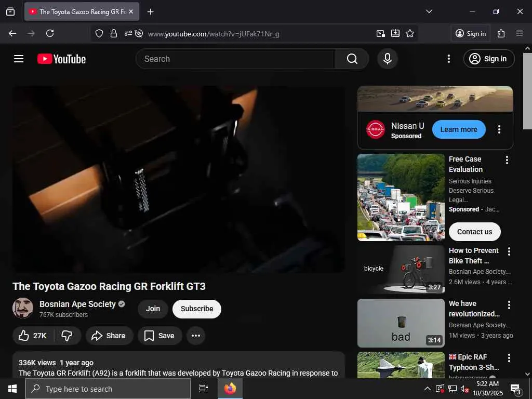532x399 pixels.
Task: Open Windows Start menu
Action: pyautogui.click(x=12, y=389)
